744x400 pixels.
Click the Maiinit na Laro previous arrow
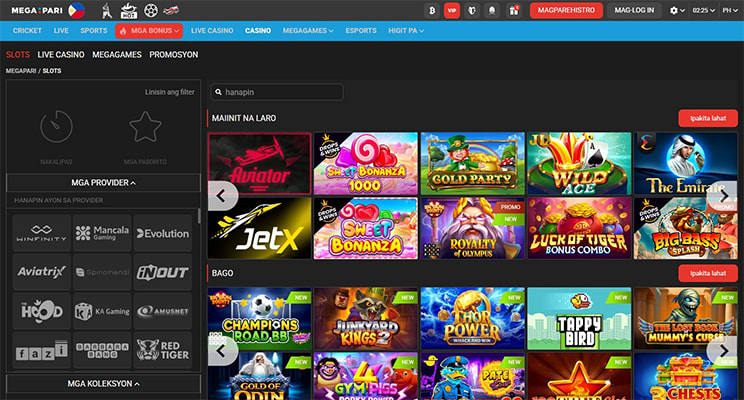222,195
